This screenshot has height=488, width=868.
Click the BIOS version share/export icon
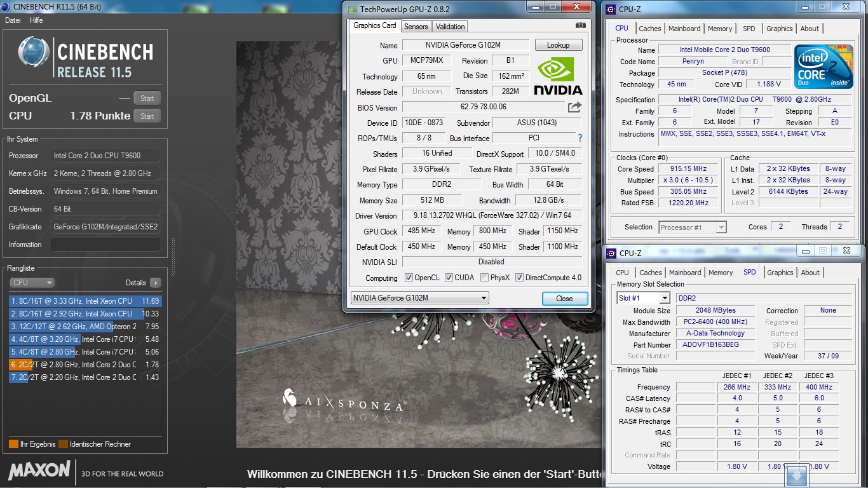point(574,107)
